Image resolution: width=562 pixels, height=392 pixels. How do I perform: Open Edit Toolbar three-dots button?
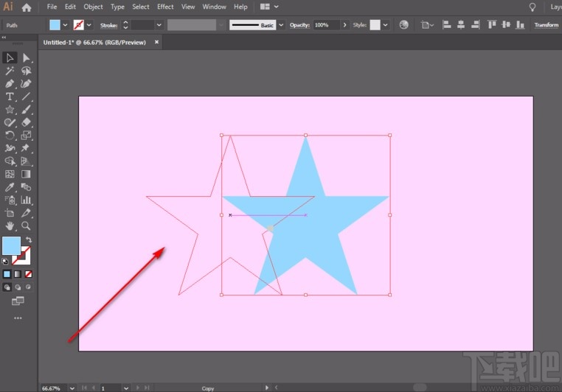(x=18, y=318)
